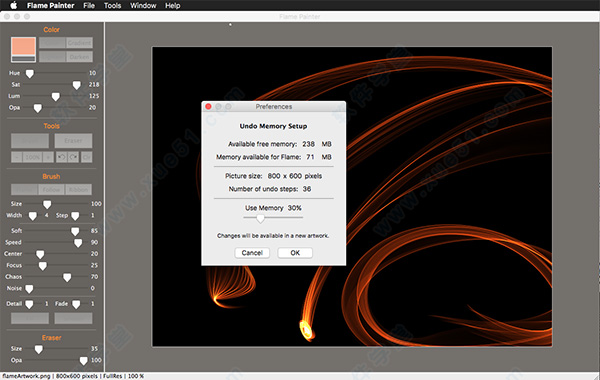Click the Hue slider handle
This screenshot has height=380, width=600.
coord(29,73)
